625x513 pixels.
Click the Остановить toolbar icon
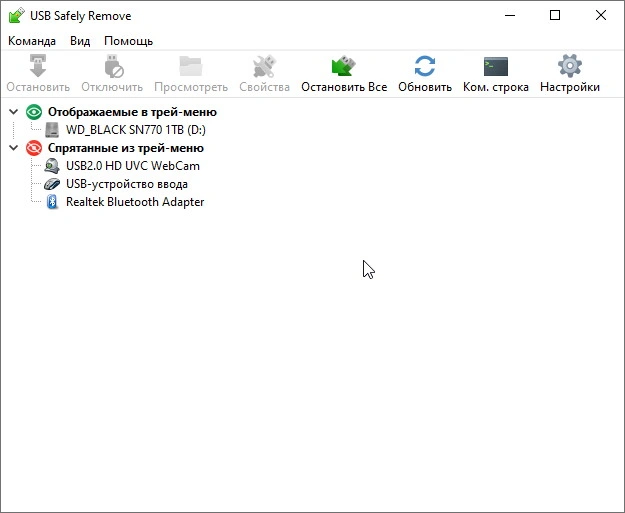pos(38,67)
